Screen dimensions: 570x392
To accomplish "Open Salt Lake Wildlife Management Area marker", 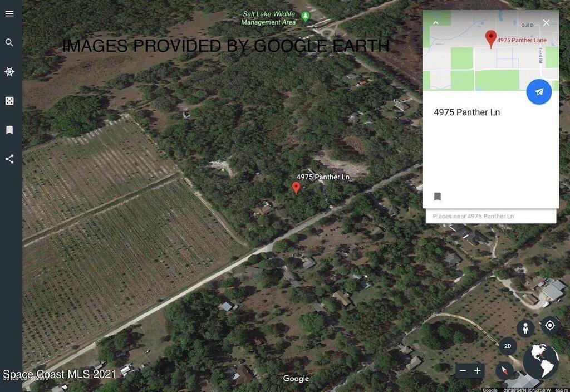I will [306, 16].
